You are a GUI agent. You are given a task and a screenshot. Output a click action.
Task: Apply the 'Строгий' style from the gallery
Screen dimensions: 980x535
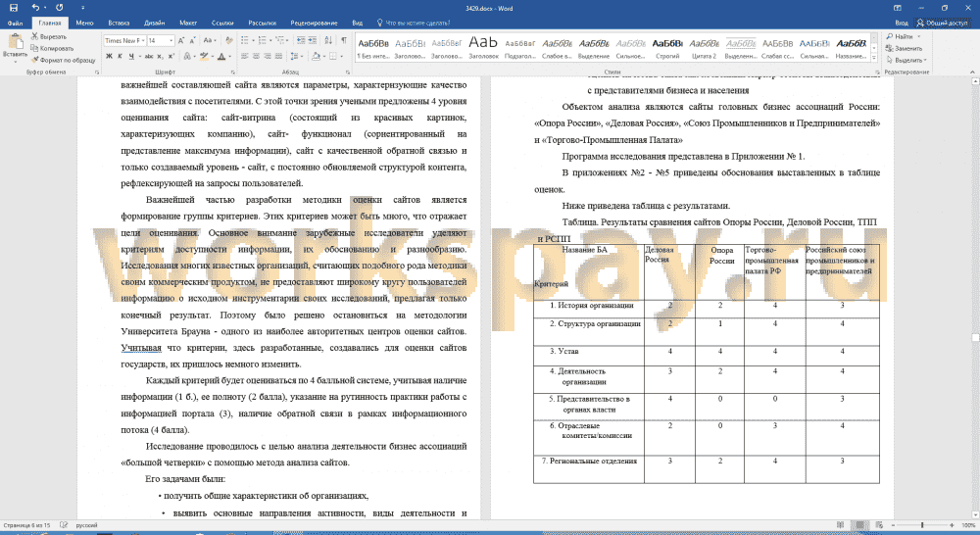pyautogui.click(x=666, y=48)
